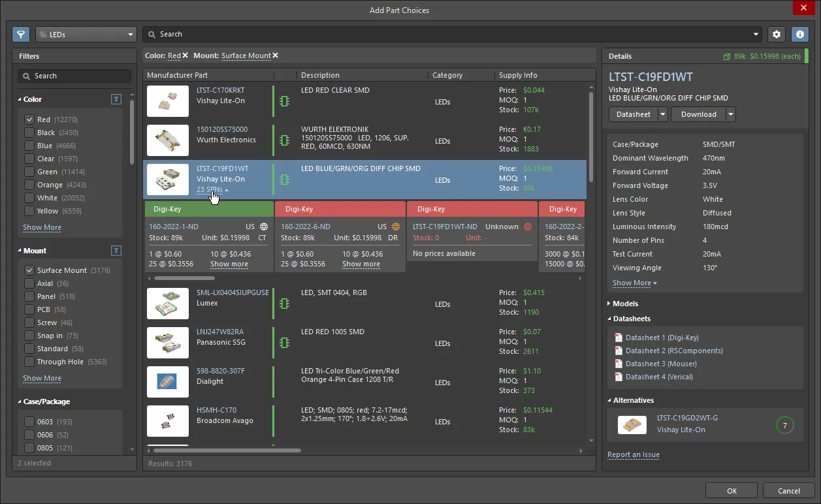Uncheck the Surface Mount checkbox
Viewport: 821px width, 504px height.
coord(29,270)
